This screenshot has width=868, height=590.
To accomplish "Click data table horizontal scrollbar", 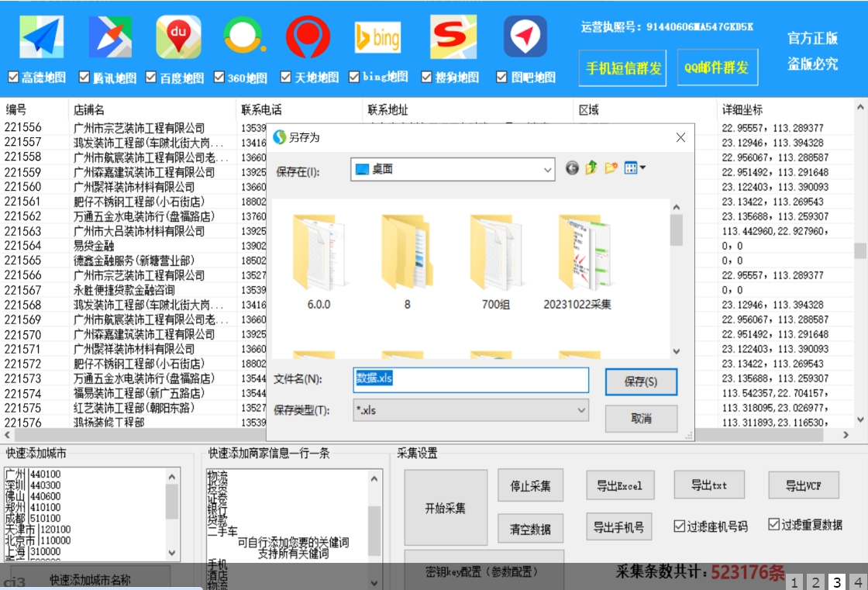I will coord(426,435).
